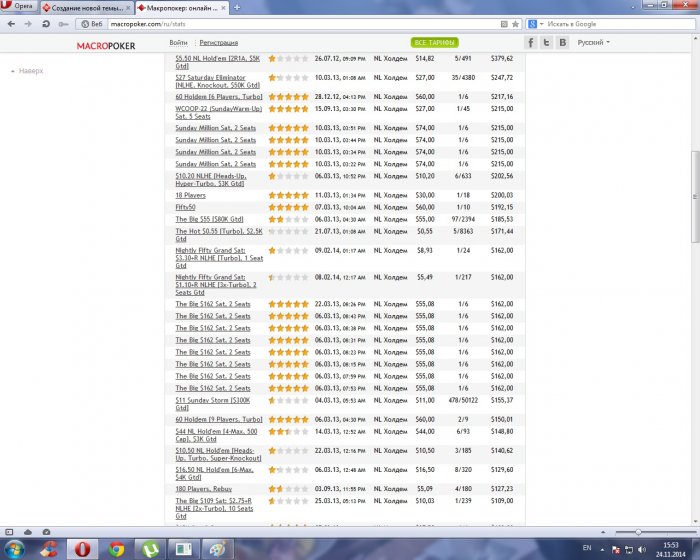Screen dimensions: 700x560
Task: Adjust the zoom slider in status bar
Action: tap(638, 532)
